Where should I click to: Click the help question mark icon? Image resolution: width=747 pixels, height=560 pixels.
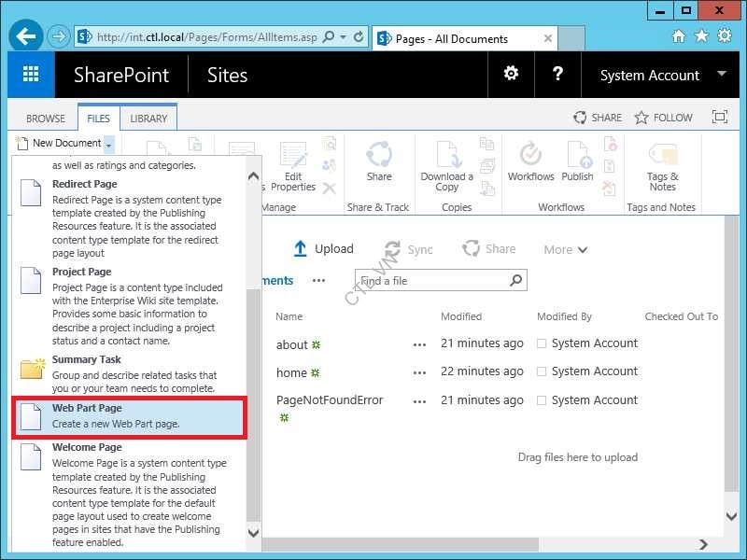click(x=557, y=74)
